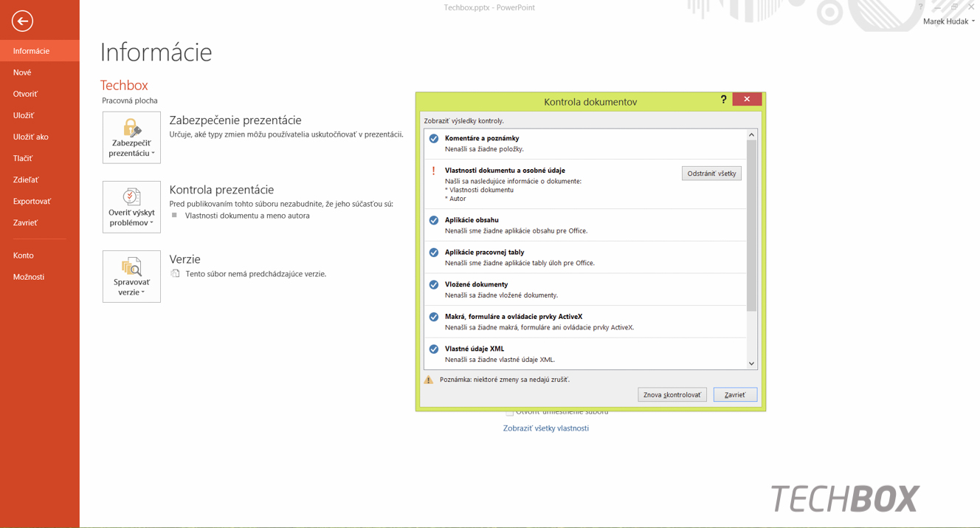Click checkmark icon next to Aplikácie pracovnej tably
The height and width of the screenshot is (528, 980).
click(434, 253)
